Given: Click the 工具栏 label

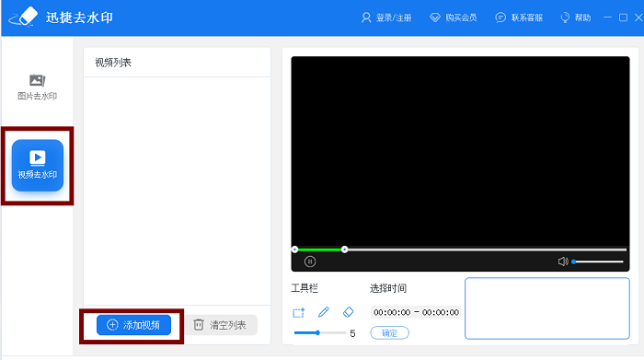Looking at the screenshot, I should [x=305, y=288].
